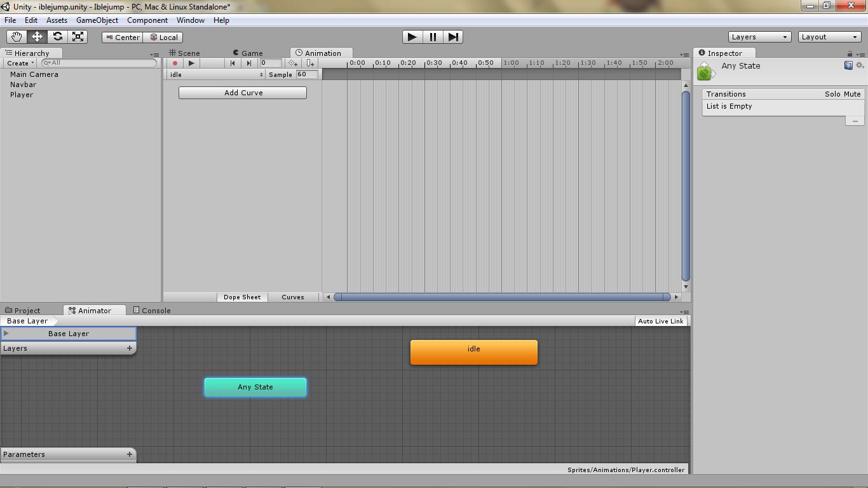
Task: Add an animation event
Action: coord(310,63)
